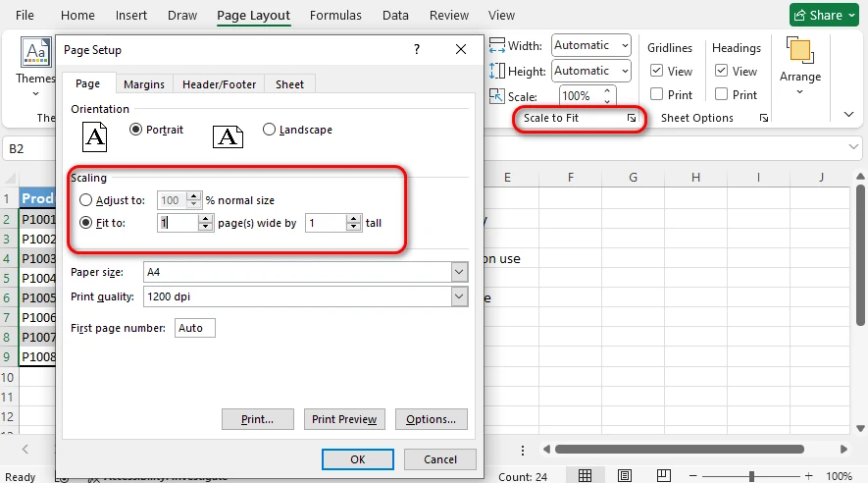Select the Landscape radio button
Viewport: 868px width, 483px height.
tap(269, 130)
